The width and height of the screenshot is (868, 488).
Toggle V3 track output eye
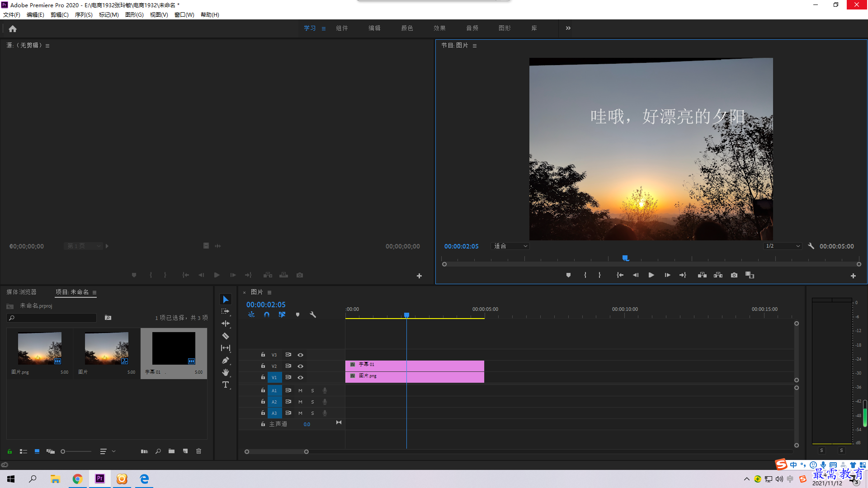300,355
